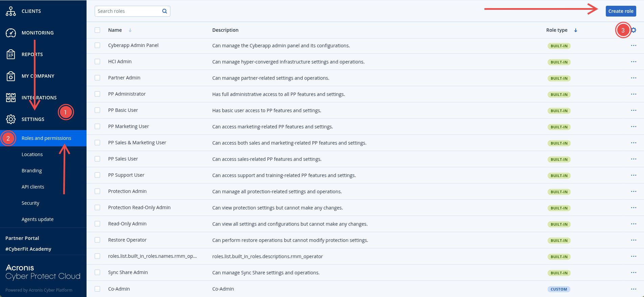Screen dimensions: 644x297
Task: Open the actions menu for HCI Admin
Action: point(634,62)
